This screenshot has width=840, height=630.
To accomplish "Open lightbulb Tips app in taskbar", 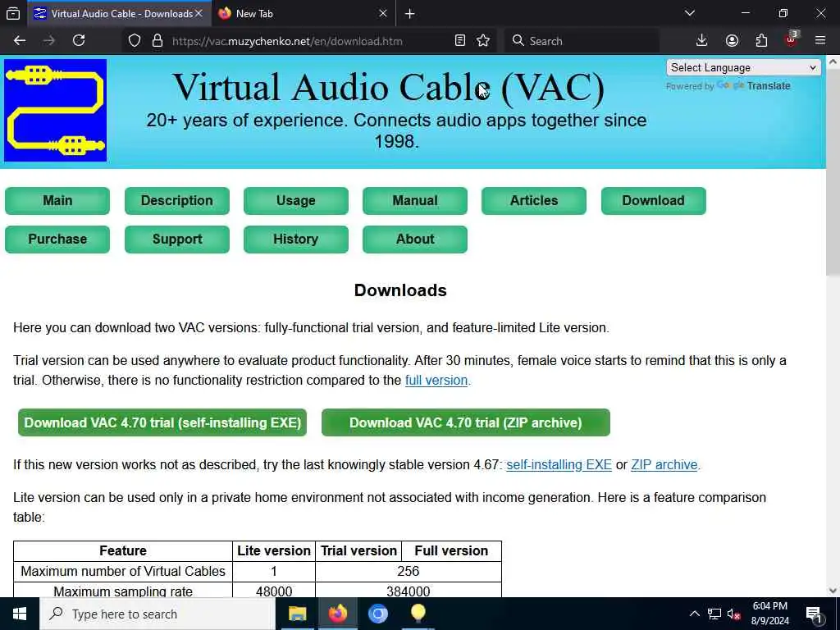I will point(418,614).
